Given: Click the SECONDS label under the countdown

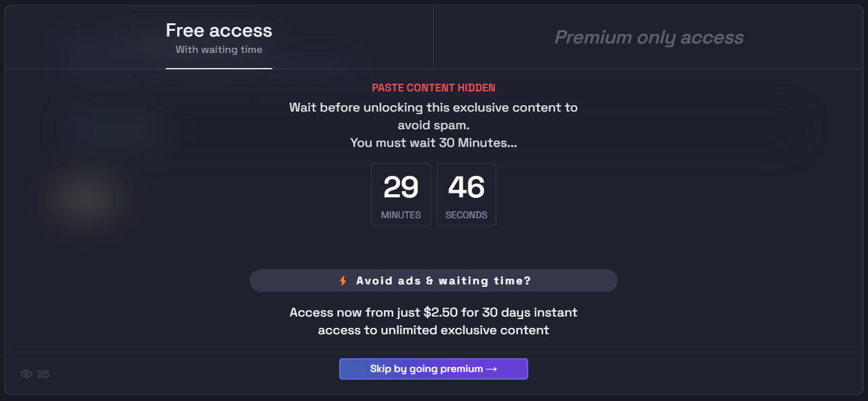Looking at the screenshot, I should pyautogui.click(x=467, y=215).
